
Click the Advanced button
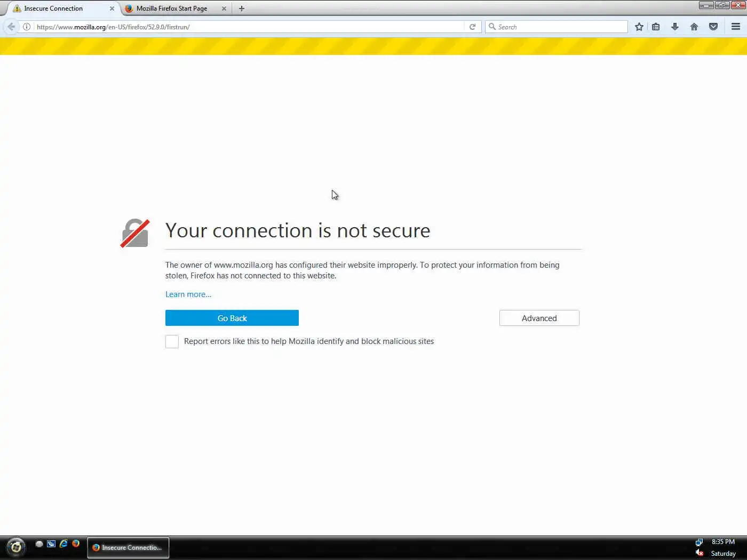pos(539,318)
